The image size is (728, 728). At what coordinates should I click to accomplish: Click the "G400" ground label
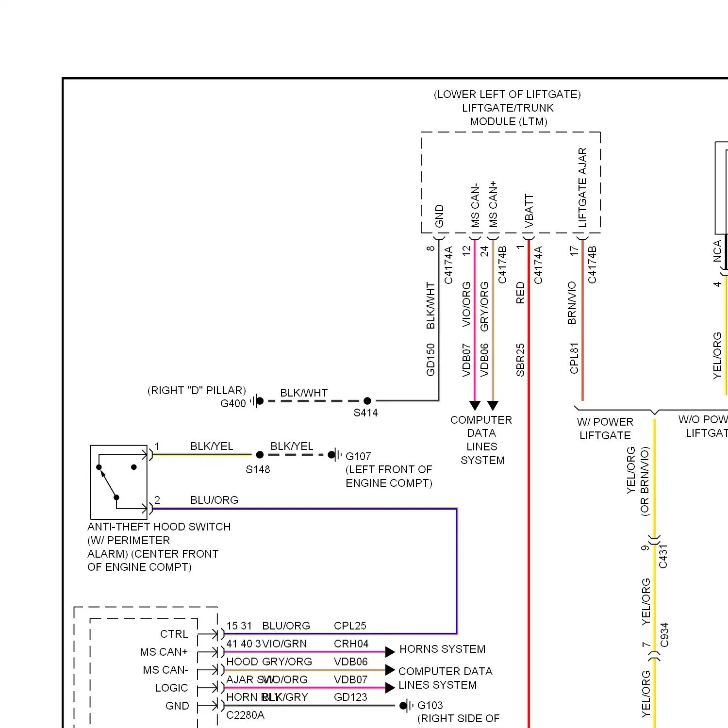233,403
